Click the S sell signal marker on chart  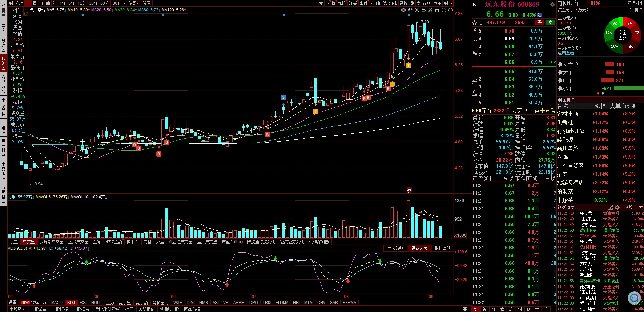point(283,97)
